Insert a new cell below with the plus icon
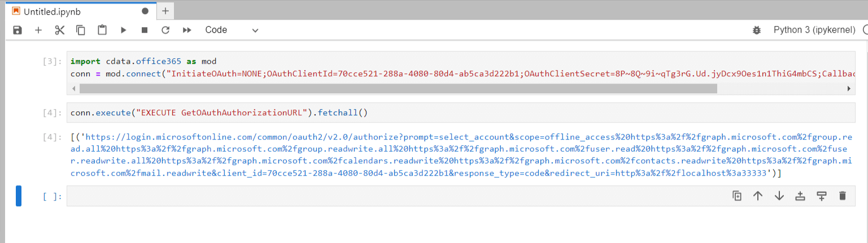 click(38, 30)
